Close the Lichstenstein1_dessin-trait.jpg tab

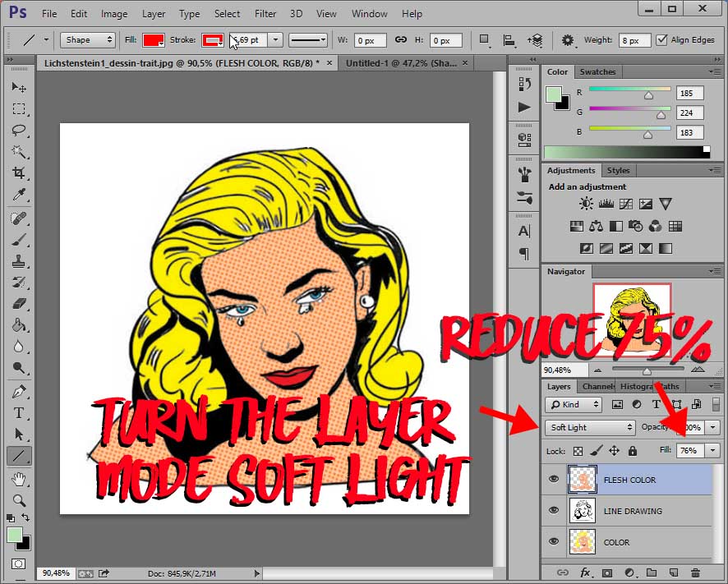pyautogui.click(x=329, y=62)
